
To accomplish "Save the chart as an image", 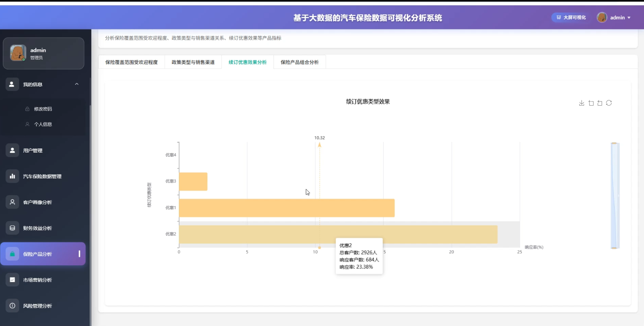I will click(x=582, y=103).
